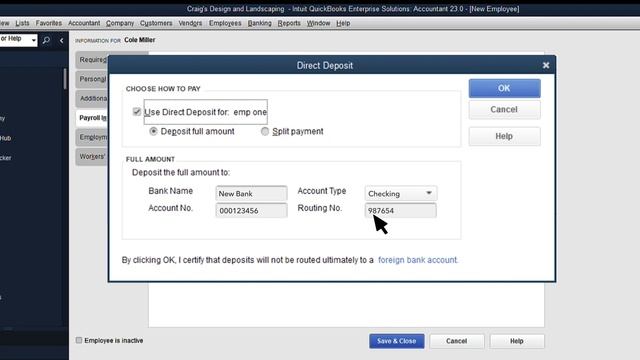Click the search magnifier icon
This screenshot has height=360, width=640.
(x=46, y=40)
